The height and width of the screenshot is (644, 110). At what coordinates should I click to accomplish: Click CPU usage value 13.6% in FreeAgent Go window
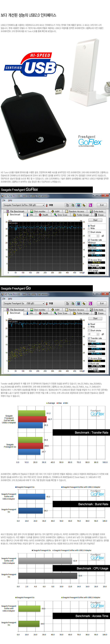[97, 371]
